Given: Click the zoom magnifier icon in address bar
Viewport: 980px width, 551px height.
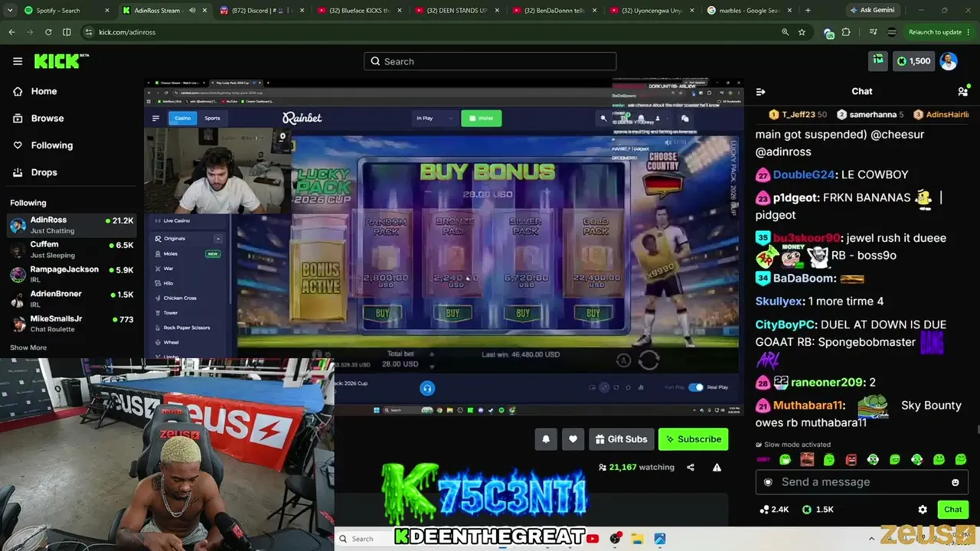Looking at the screenshot, I should 785,32.
